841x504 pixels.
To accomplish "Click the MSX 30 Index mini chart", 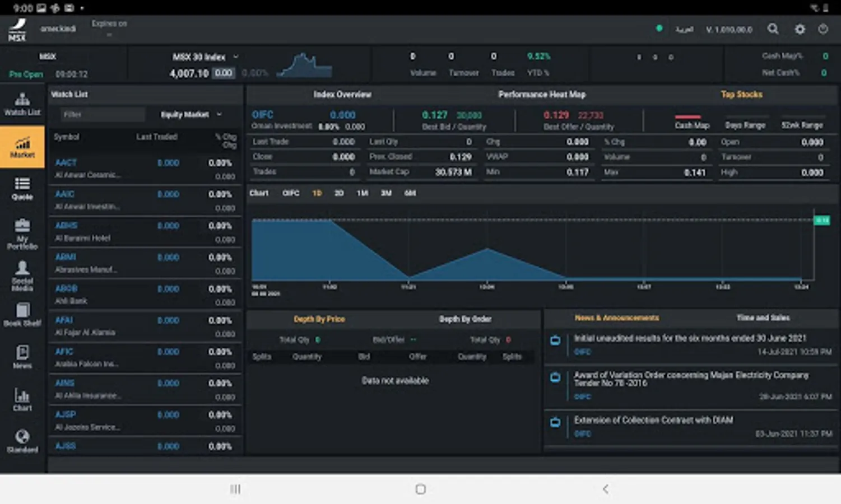I will point(305,64).
